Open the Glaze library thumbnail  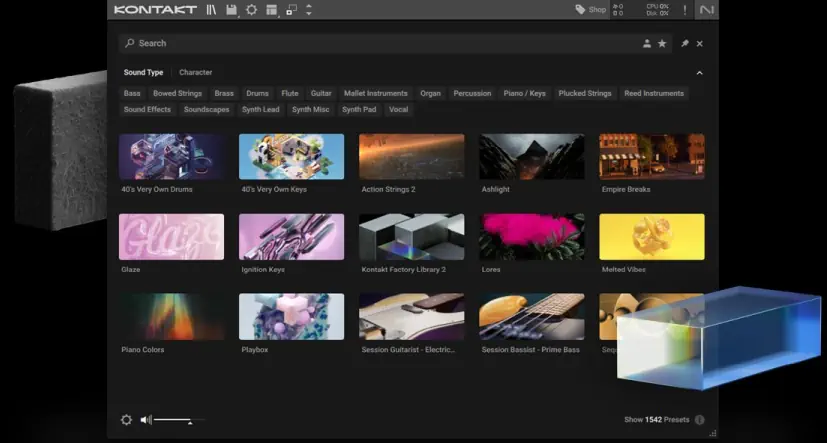click(x=171, y=237)
